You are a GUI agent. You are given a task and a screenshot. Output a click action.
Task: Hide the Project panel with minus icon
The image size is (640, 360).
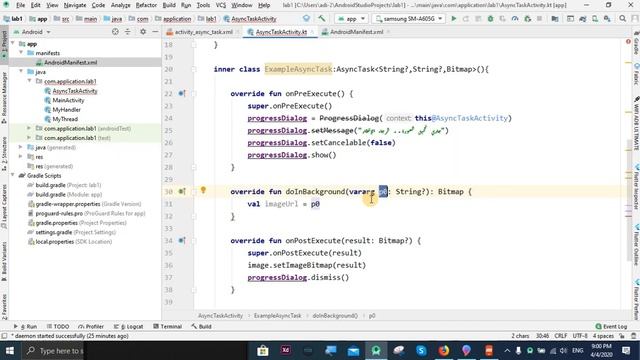(155, 31)
